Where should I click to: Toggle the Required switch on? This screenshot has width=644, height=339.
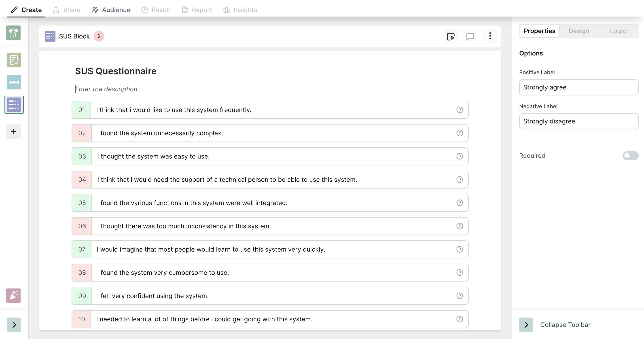tap(630, 156)
